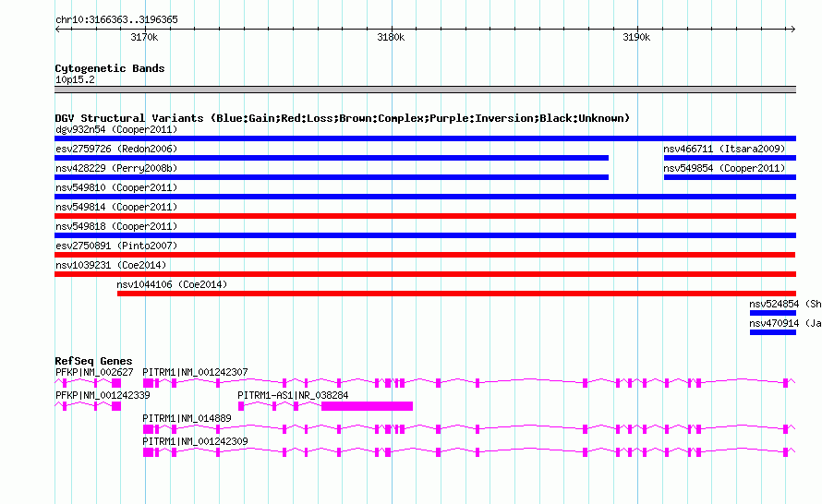Click the Cytogenetic Bands track title
Image resolution: width=822 pixels, height=504 pixels.
(110, 68)
